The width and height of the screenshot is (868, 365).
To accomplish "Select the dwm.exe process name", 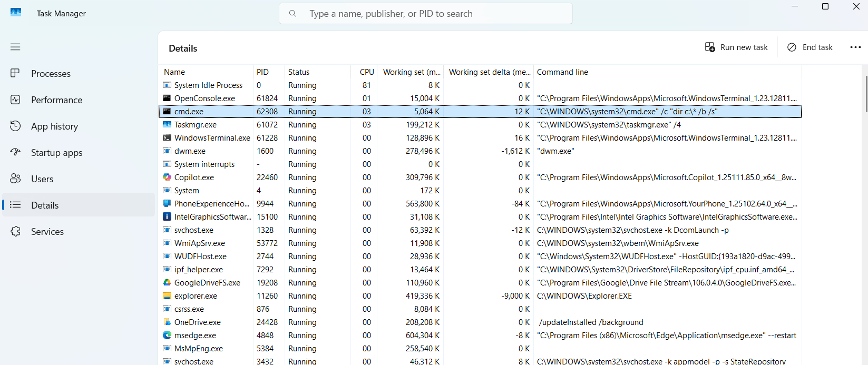I will click(x=190, y=151).
